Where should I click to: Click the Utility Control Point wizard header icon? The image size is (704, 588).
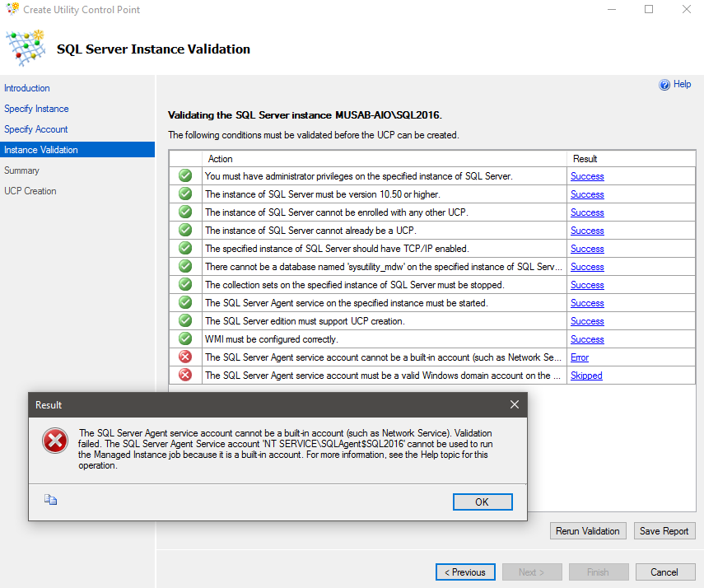[25, 49]
